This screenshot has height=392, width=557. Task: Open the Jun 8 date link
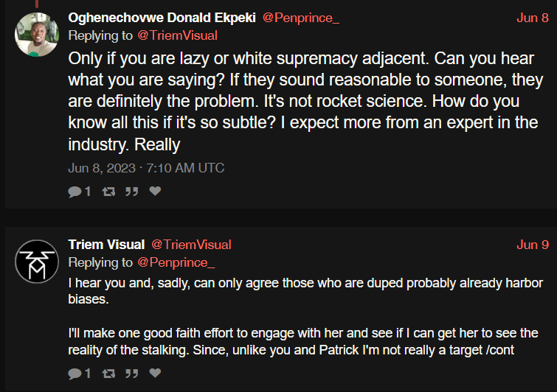point(533,18)
